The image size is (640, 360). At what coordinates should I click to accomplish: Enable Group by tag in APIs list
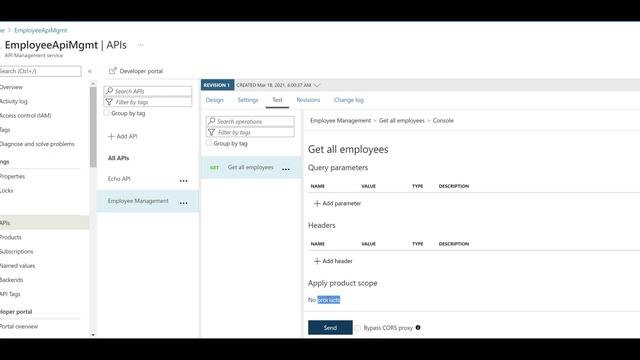[x=107, y=113]
